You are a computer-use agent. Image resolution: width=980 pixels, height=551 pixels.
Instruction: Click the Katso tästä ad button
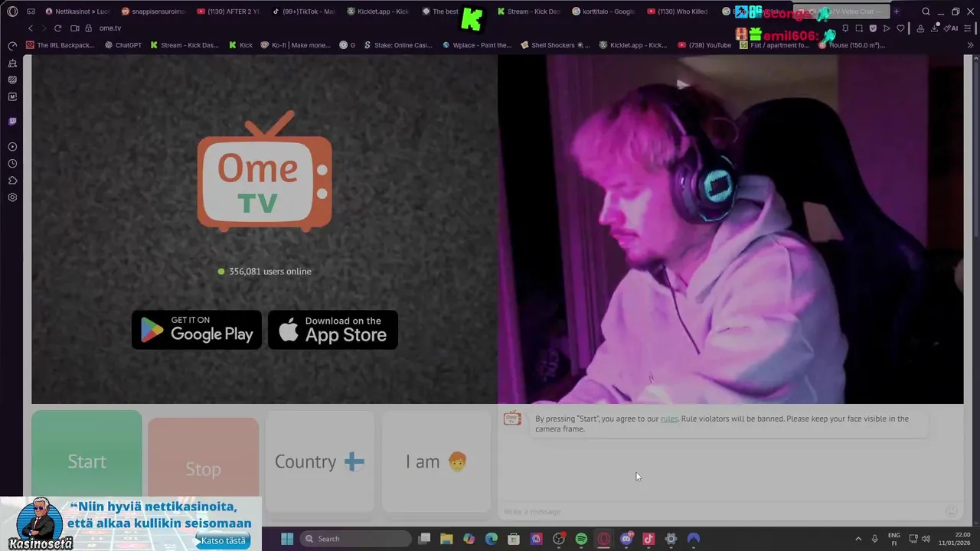point(224,541)
